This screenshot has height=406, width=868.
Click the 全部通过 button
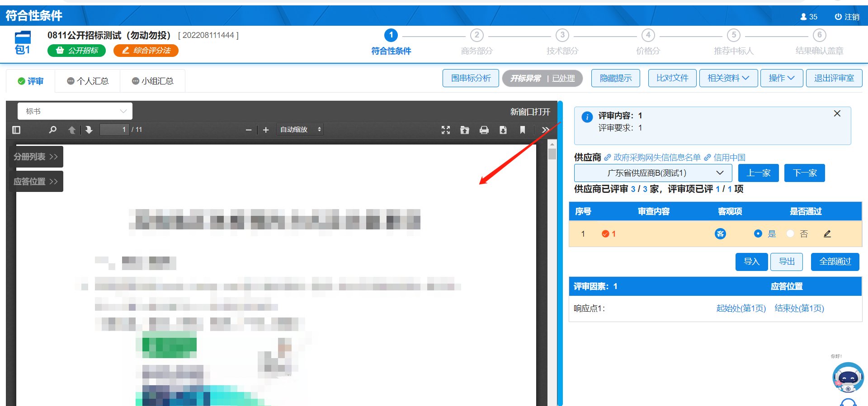point(835,262)
